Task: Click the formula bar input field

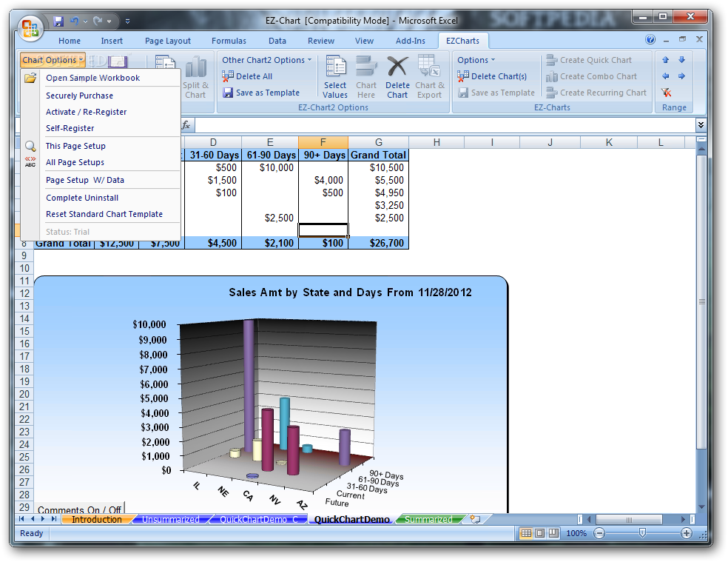Action: tap(445, 125)
